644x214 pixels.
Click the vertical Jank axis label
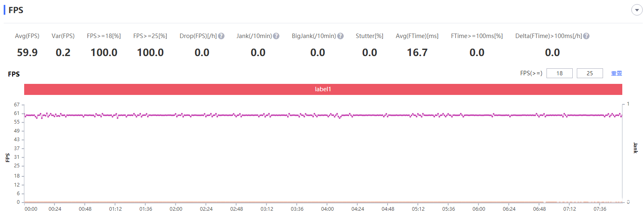pyautogui.click(x=635, y=148)
